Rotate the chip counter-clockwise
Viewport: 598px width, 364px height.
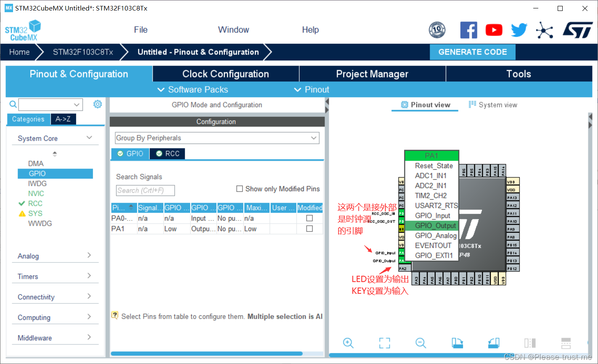[494, 343]
